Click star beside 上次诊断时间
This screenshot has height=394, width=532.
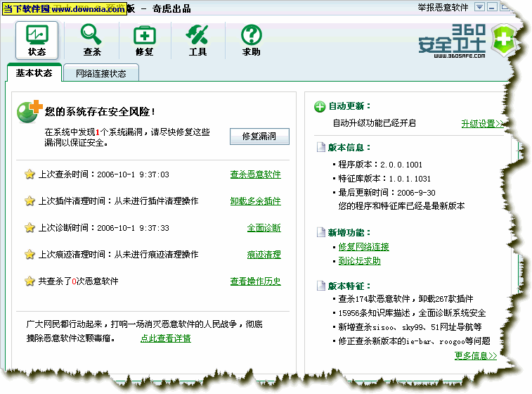pyautogui.click(x=30, y=227)
